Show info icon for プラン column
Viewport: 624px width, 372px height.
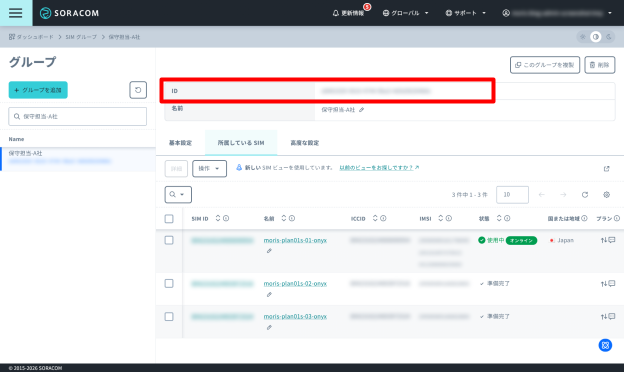point(617,218)
